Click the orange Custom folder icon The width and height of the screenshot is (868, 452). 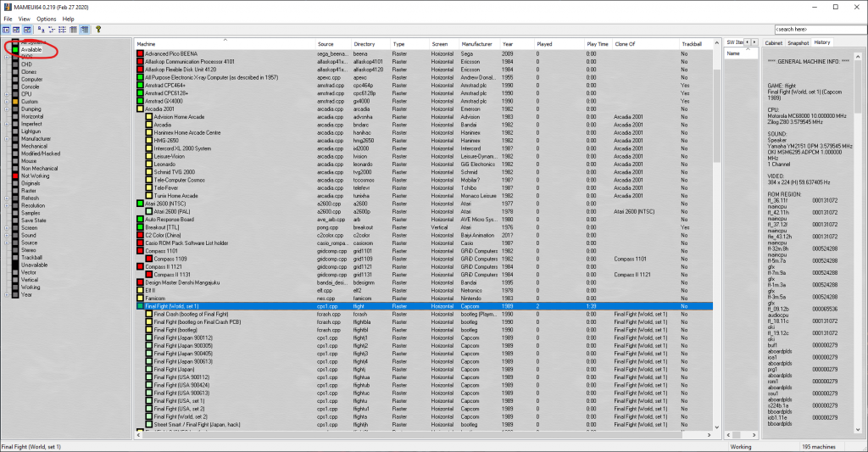[15, 102]
